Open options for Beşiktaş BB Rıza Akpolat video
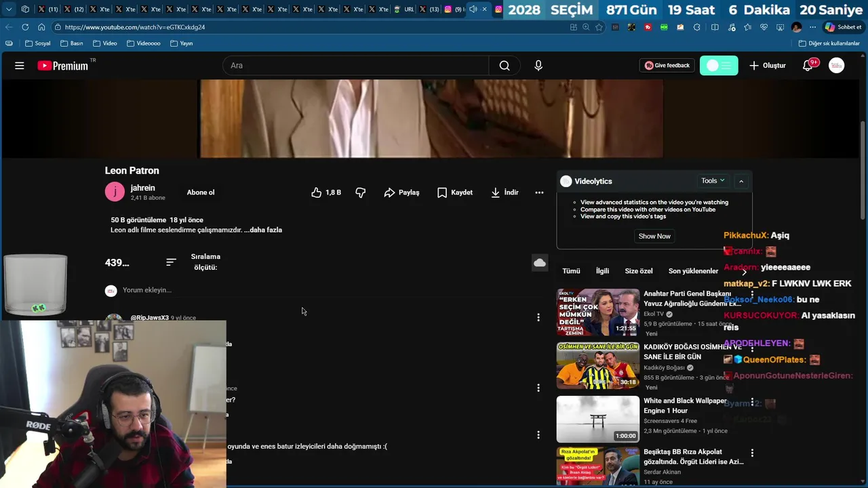 [x=752, y=453]
